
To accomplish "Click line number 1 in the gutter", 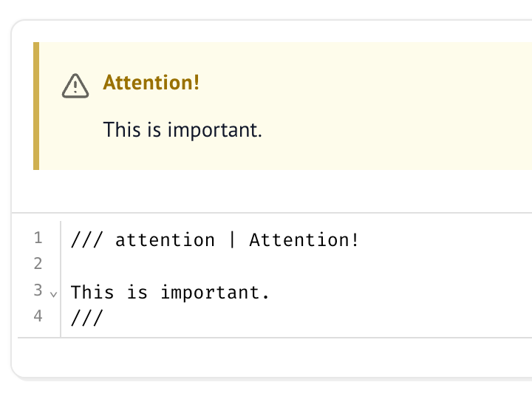I will (x=38, y=238).
